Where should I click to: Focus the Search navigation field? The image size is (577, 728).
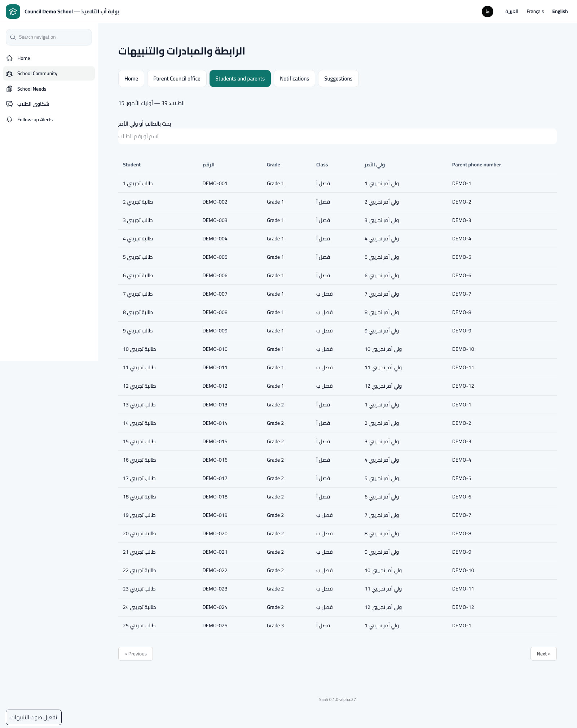(x=49, y=37)
